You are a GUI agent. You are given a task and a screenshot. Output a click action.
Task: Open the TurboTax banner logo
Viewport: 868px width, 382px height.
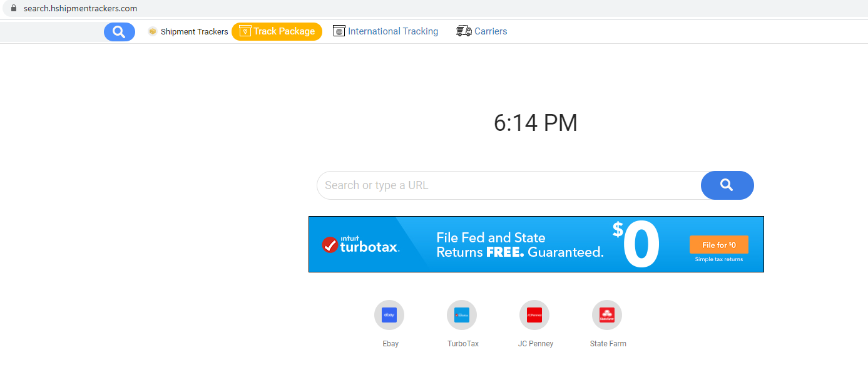click(x=360, y=245)
